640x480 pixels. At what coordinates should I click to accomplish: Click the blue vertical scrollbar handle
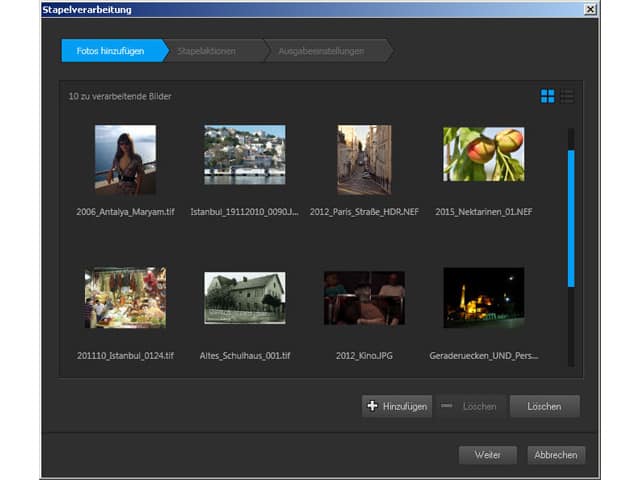pyautogui.click(x=571, y=219)
